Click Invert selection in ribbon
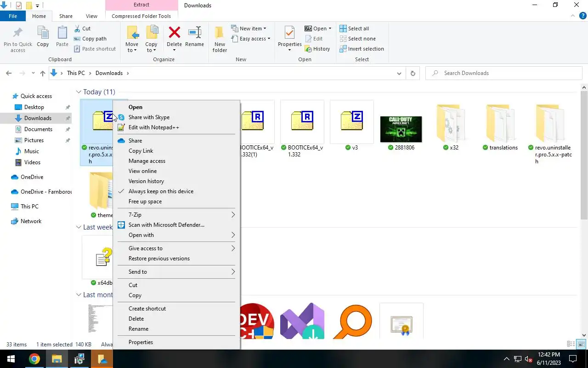 pos(362,49)
